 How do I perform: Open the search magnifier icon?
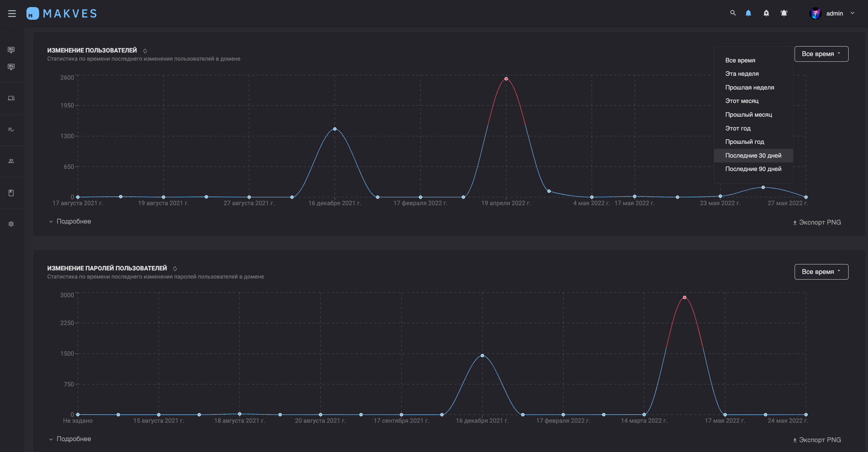[x=733, y=13]
